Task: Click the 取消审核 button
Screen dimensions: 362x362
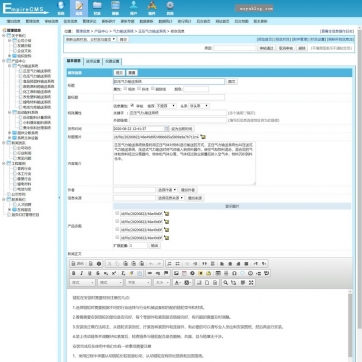Action: pos(286,48)
